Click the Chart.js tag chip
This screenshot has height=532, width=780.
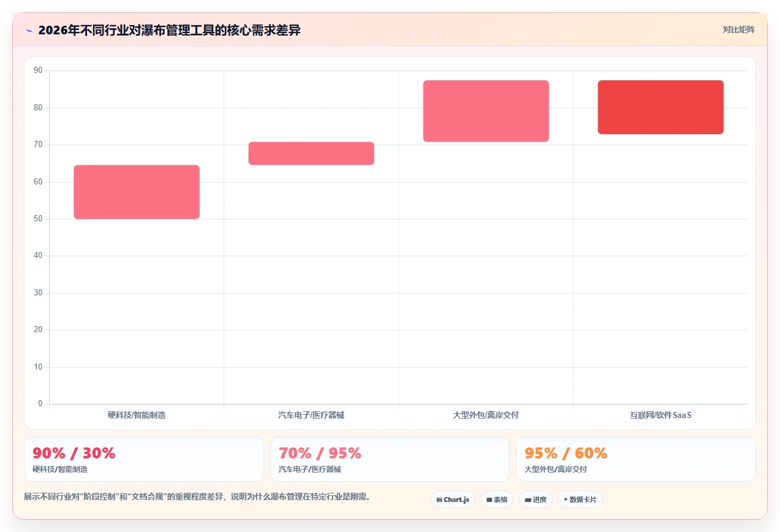453,500
